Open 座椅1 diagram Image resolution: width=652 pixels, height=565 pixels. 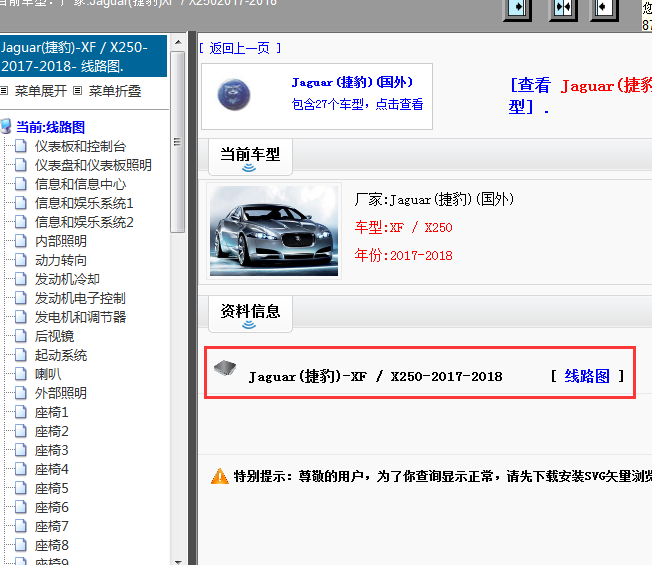click(x=52, y=412)
